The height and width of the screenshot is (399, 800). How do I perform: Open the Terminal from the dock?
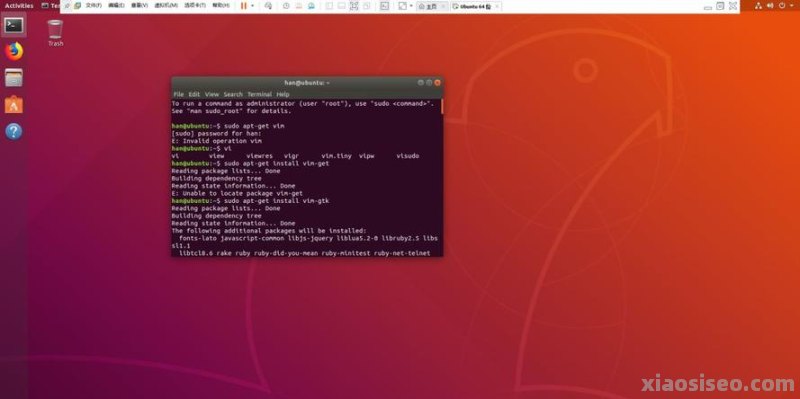coord(14,25)
